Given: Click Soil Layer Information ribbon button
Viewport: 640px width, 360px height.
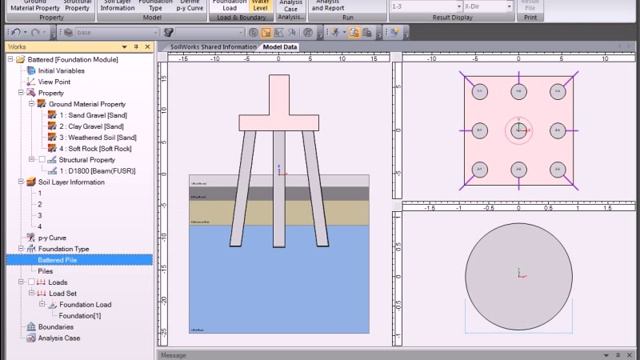Looking at the screenshot, I should (x=118, y=6).
